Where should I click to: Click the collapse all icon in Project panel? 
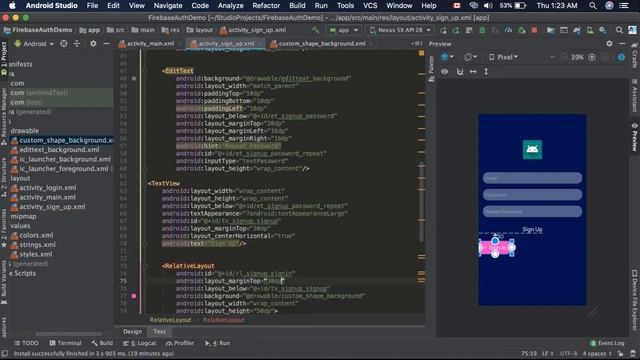click(77, 44)
